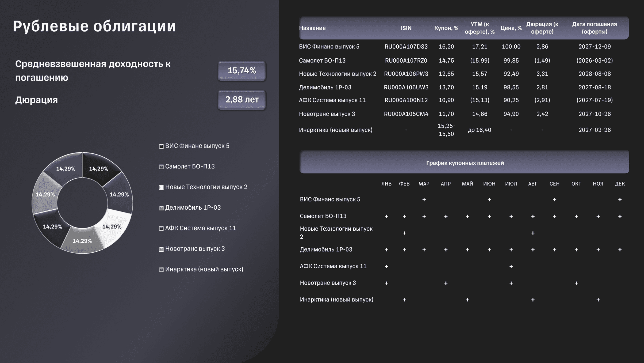Click legend swatch for Новотранс выпуск 3
The width and height of the screenshot is (644, 363).
point(161,249)
